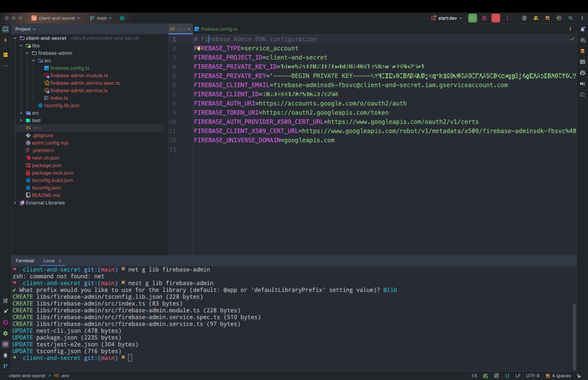Toggle read-only lock icon in status bar

[579, 376]
